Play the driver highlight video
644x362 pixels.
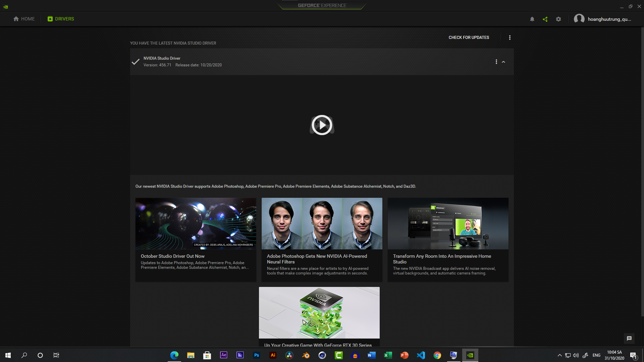tap(322, 125)
